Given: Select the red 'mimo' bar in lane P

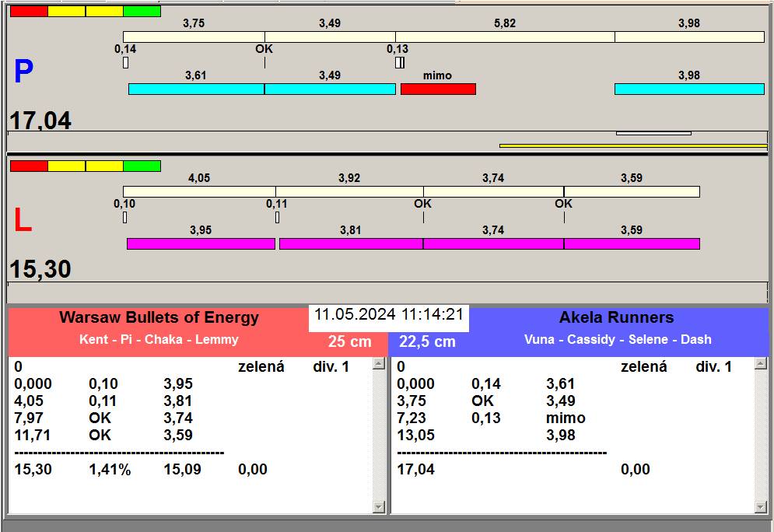Looking at the screenshot, I should point(438,89).
